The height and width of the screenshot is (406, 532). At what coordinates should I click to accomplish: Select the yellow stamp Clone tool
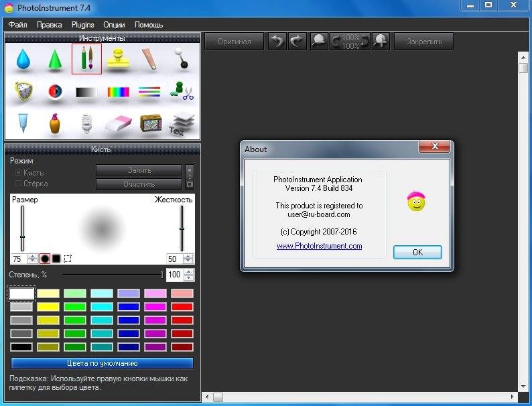(118, 58)
